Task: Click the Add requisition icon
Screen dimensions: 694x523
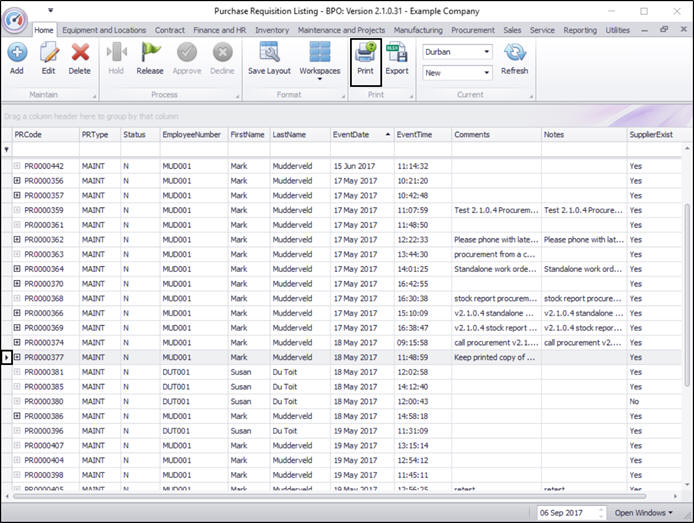Action: [17, 53]
